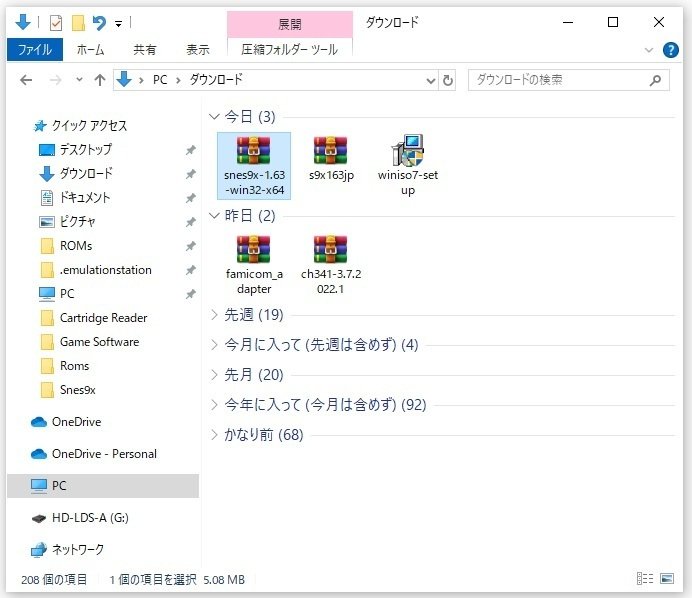Open the address bar history dropdown
The width and height of the screenshot is (692, 598).
[x=431, y=81]
